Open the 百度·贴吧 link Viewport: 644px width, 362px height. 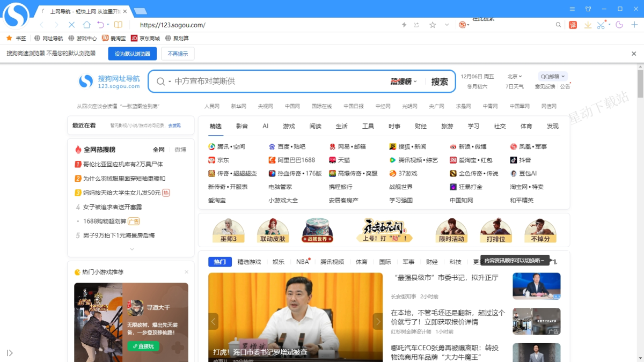point(287,146)
